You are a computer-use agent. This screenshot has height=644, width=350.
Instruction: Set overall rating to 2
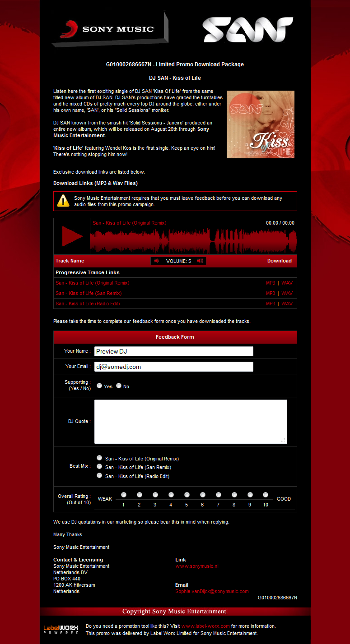pyautogui.click(x=139, y=495)
